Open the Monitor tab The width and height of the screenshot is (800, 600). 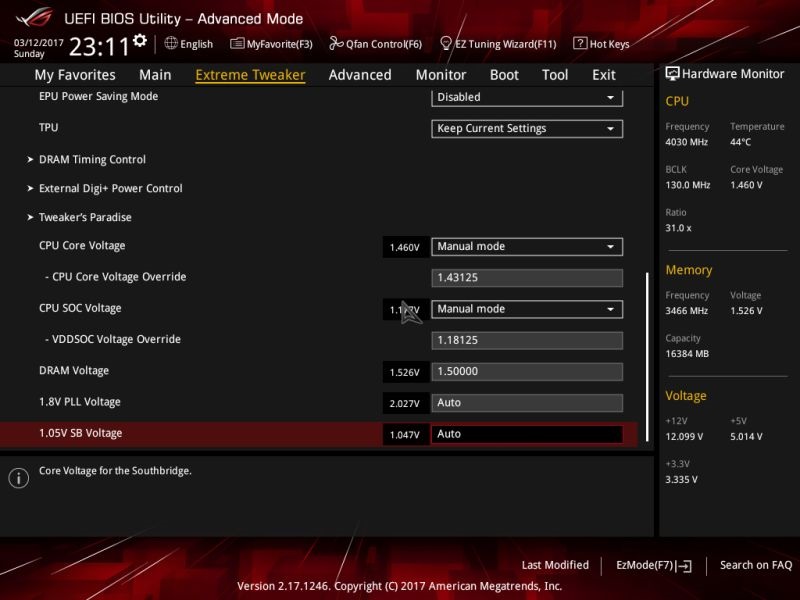(x=441, y=75)
